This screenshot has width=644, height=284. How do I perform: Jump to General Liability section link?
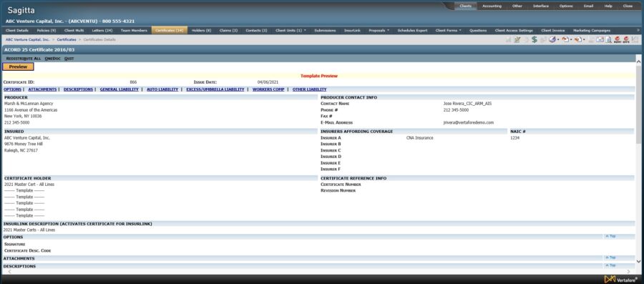tap(119, 89)
